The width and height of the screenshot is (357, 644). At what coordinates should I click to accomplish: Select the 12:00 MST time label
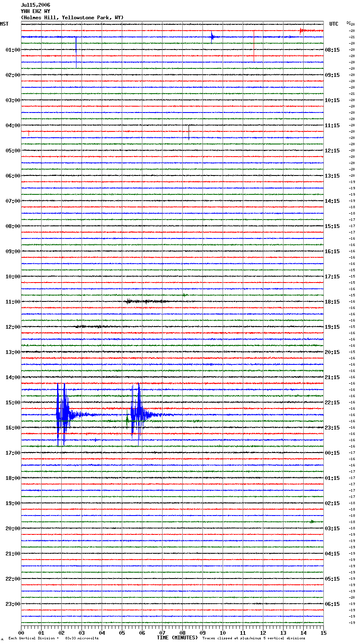click(13, 327)
